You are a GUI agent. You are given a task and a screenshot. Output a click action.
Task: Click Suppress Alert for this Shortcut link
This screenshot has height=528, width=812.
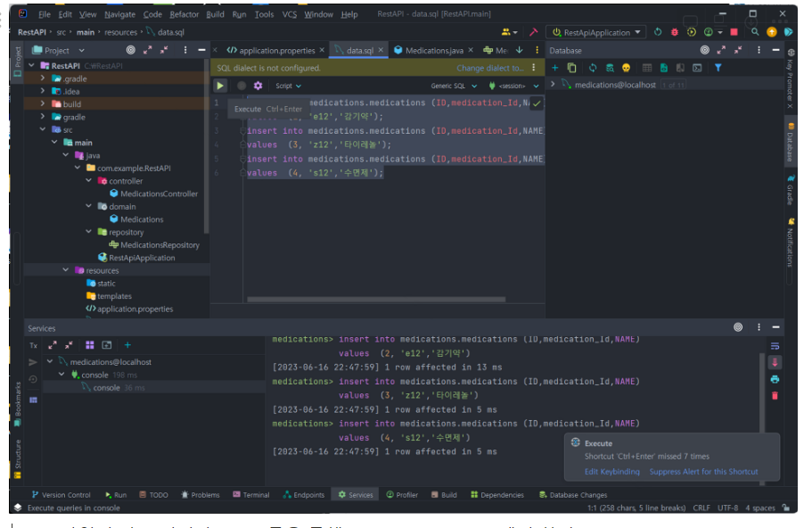tap(703, 472)
